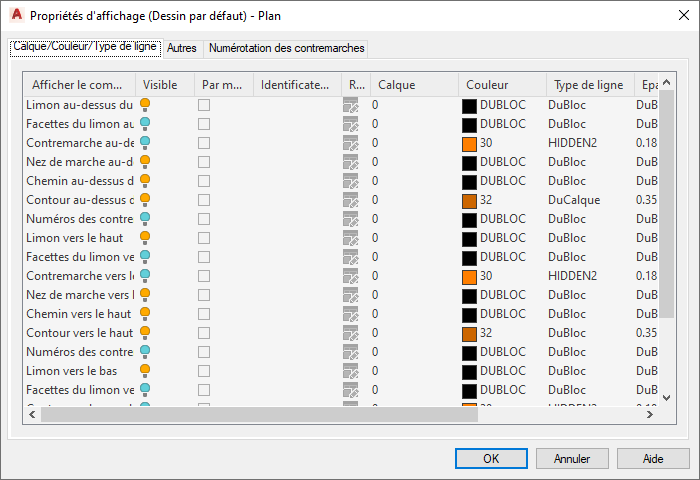The image size is (700, 480).
Task: Click the AutoCAD logo in title bar
Action: 16,16
